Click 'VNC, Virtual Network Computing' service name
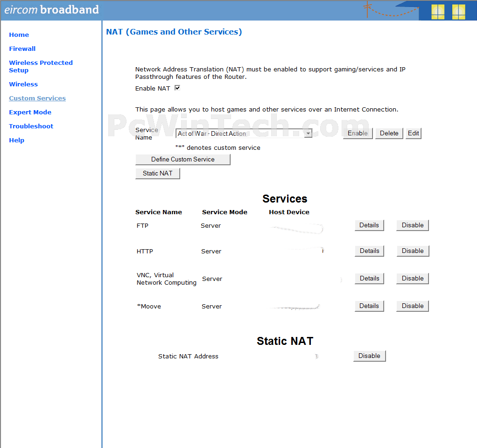477x448 pixels. click(167, 279)
